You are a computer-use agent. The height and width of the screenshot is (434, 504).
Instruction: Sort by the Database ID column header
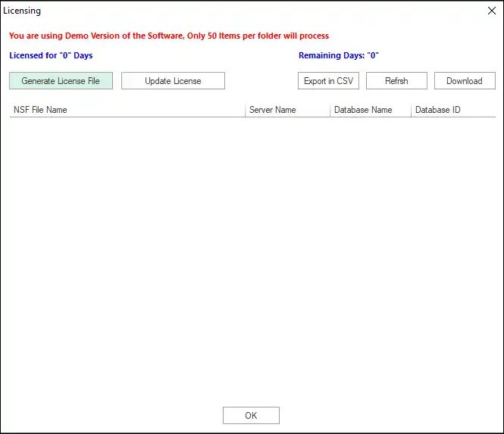pyautogui.click(x=453, y=110)
